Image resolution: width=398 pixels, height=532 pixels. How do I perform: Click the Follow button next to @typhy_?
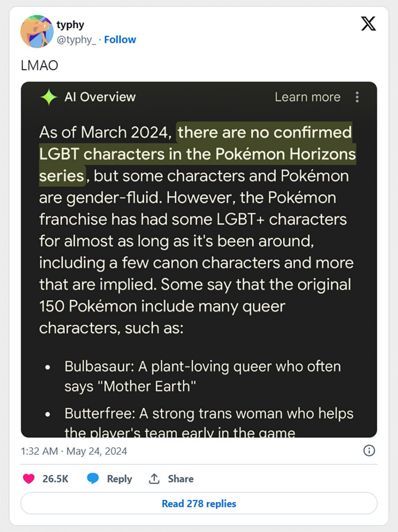pyautogui.click(x=120, y=39)
